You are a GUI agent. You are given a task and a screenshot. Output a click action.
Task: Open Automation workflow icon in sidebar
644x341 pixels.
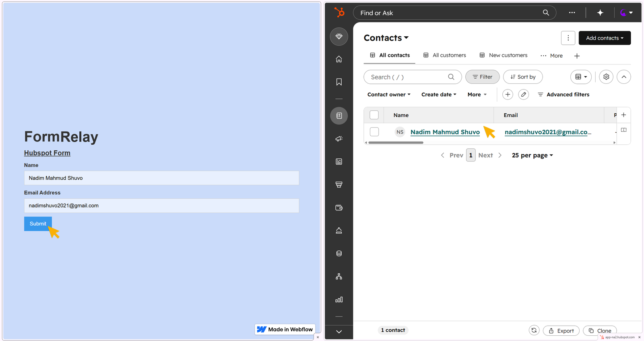click(339, 277)
